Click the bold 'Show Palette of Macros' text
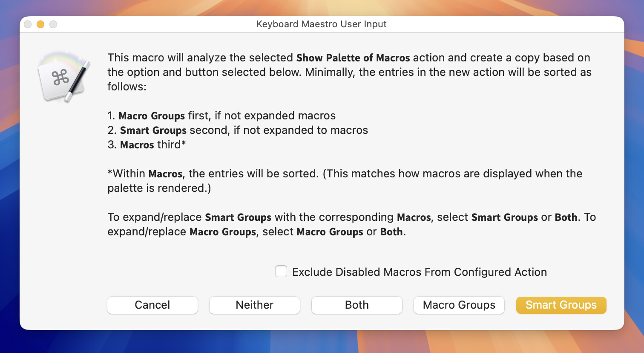Viewport: 644px width, 353px height. pyautogui.click(x=353, y=58)
